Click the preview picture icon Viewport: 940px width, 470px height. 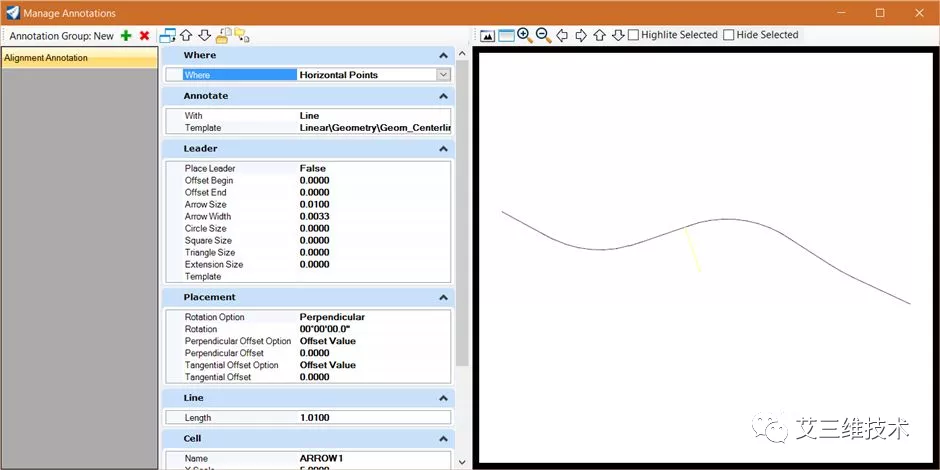487,36
